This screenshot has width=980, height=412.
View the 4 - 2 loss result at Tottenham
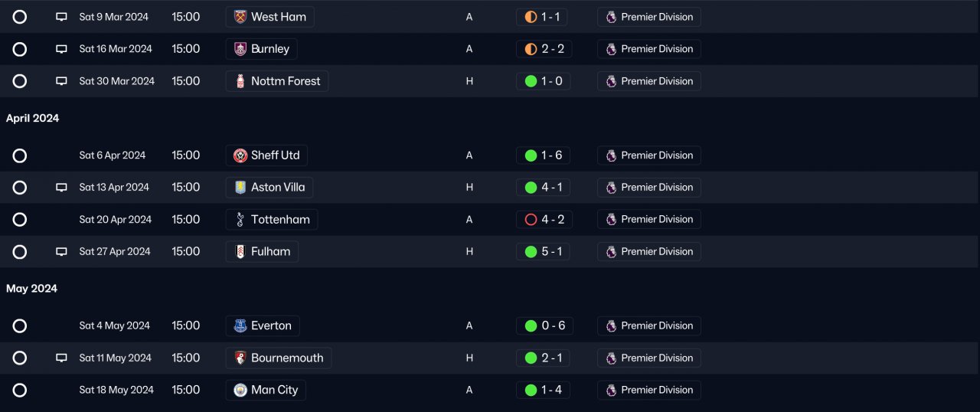(544, 220)
